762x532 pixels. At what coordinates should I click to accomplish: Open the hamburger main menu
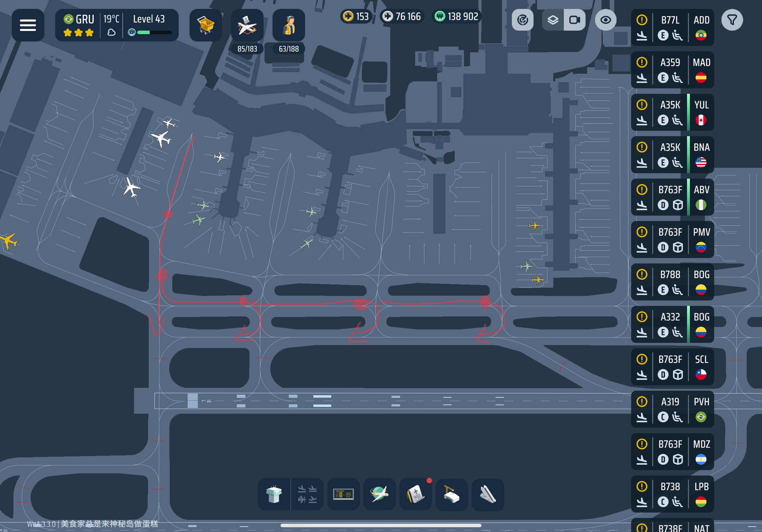pos(27,25)
